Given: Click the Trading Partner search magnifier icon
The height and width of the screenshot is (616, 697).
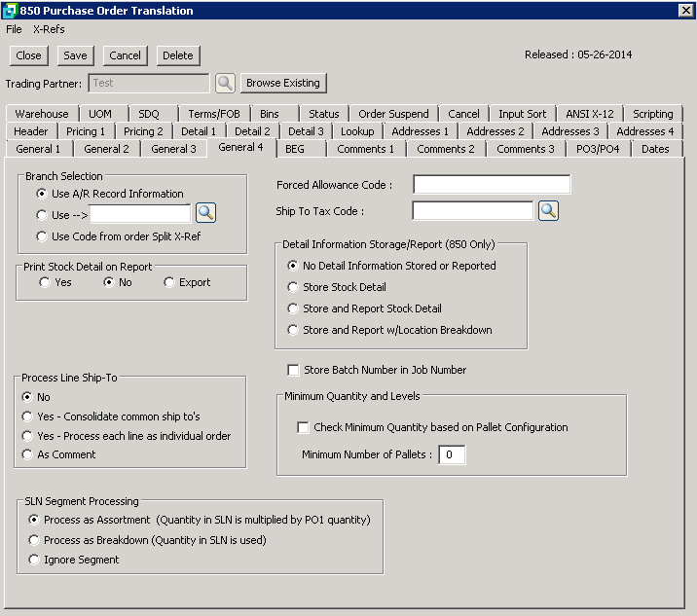Looking at the screenshot, I should tap(225, 84).
